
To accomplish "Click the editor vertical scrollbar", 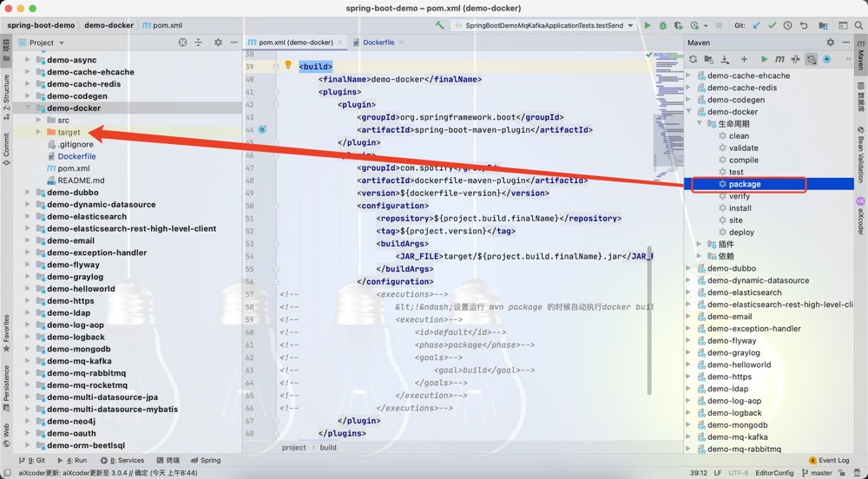I will [649, 319].
